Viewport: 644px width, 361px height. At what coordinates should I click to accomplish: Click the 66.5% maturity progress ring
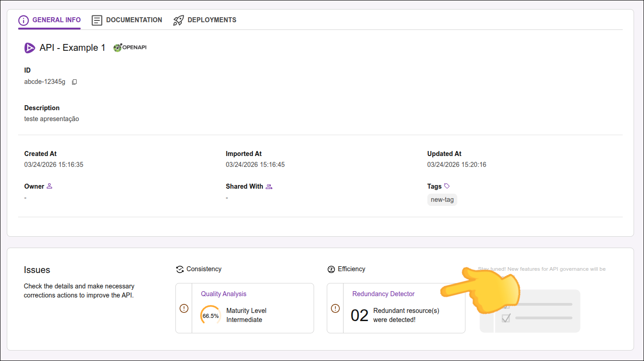coord(211,316)
